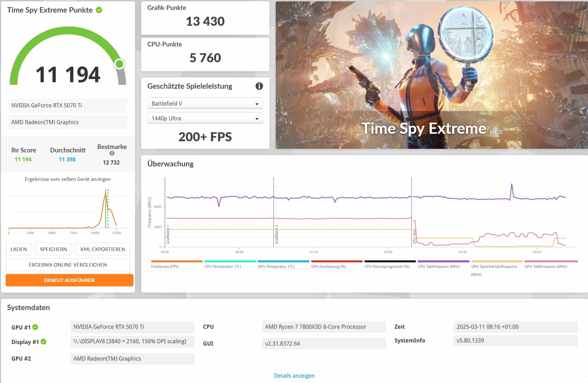Click the green validation checkmark beside Time Spy Extreme Punkte

pyautogui.click(x=99, y=10)
